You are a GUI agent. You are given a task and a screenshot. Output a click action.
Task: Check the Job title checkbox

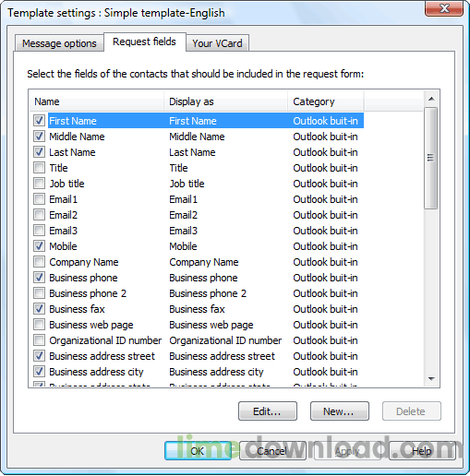(x=39, y=184)
